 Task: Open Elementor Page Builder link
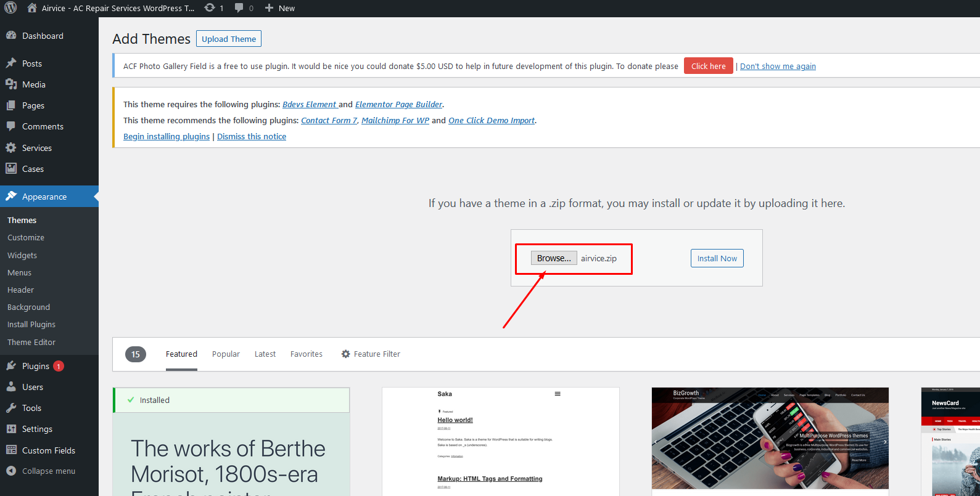pos(398,105)
